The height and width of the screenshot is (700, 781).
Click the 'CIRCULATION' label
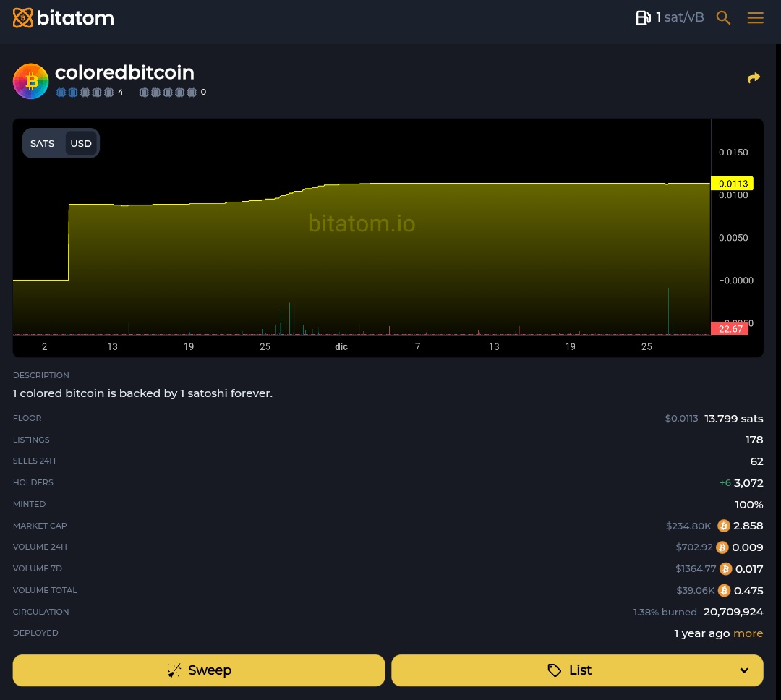click(x=40, y=612)
